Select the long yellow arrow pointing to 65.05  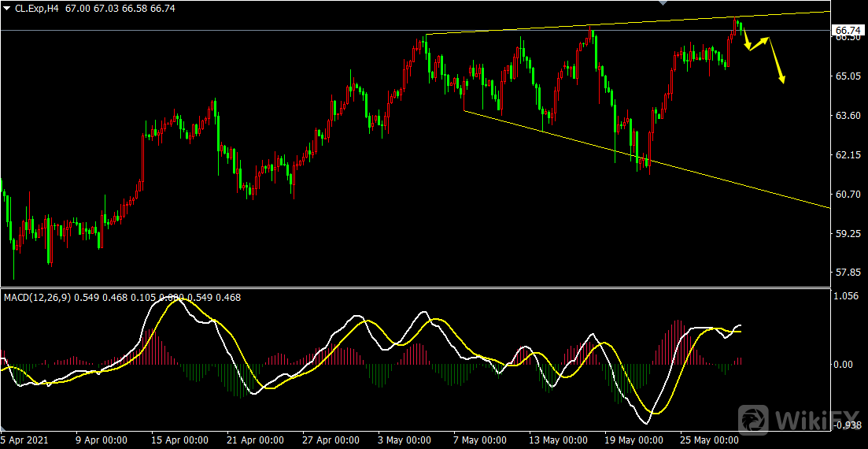click(777, 61)
